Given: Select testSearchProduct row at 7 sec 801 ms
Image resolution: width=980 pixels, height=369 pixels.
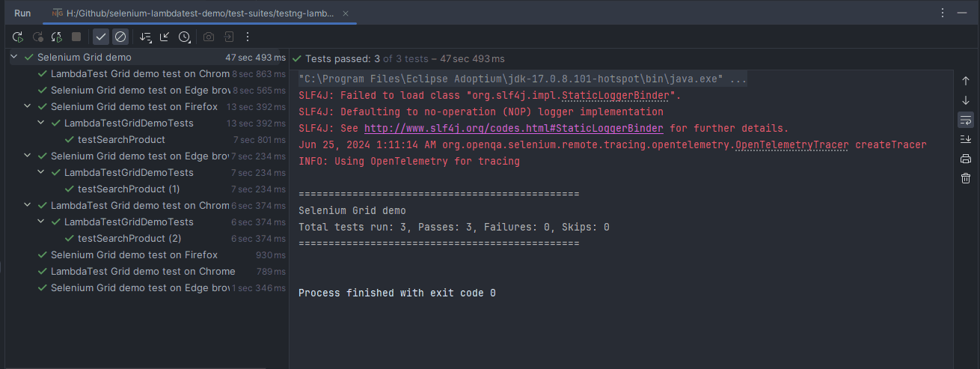Looking at the screenshot, I should coord(147,139).
